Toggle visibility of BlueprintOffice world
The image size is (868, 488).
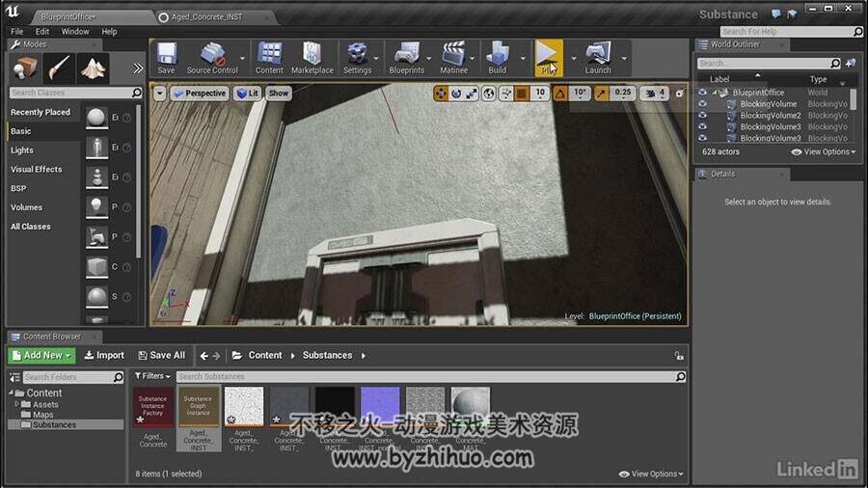pos(702,93)
